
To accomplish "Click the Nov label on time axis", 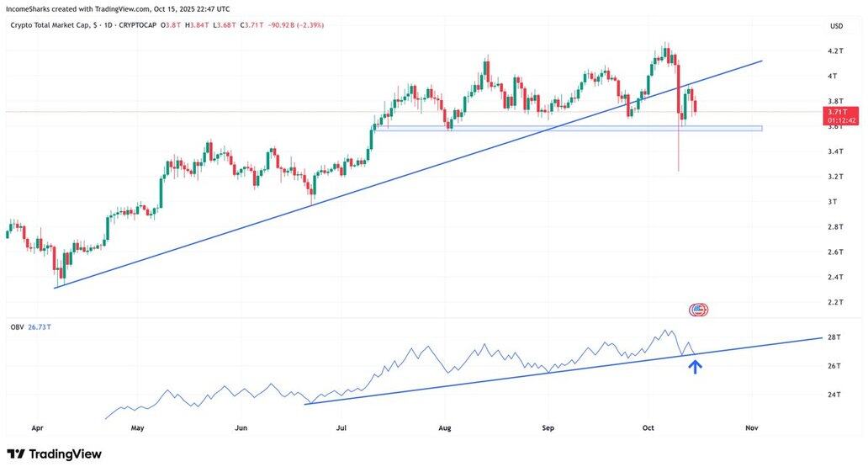I will [752, 427].
